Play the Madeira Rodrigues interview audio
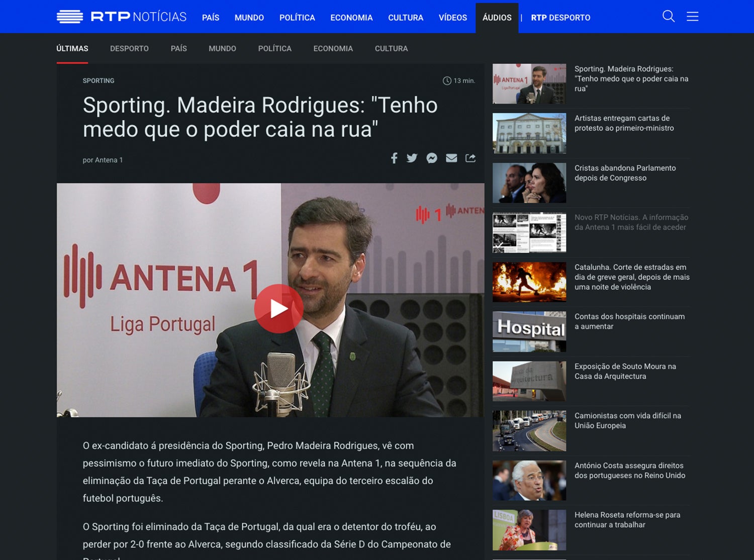The image size is (754, 560). [x=278, y=308]
